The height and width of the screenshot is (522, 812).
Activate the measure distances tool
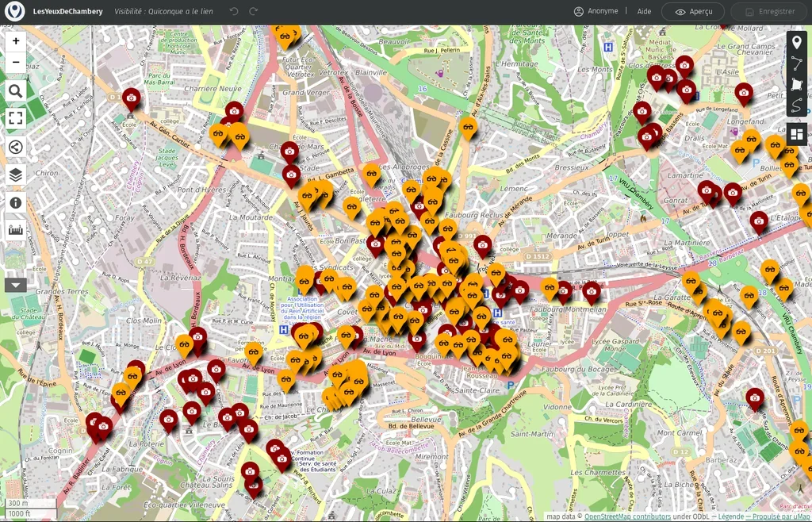coord(16,230)
